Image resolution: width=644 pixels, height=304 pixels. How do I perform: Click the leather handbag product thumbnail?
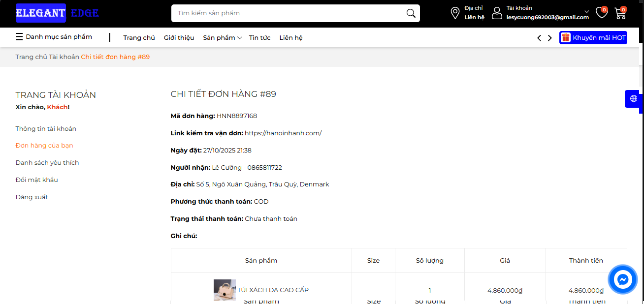pos(225,290)
